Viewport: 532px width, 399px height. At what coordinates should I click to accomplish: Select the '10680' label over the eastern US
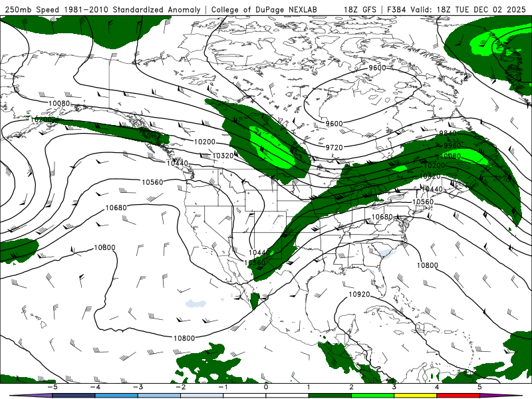pos(382,217)
